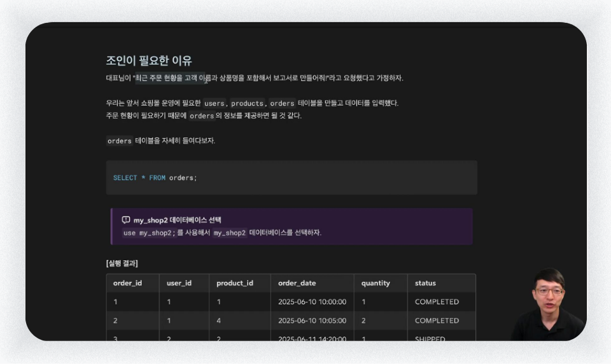Click the product_id column header
The height and width of the screenshot is (364, 611).
[x=235, y=283]
